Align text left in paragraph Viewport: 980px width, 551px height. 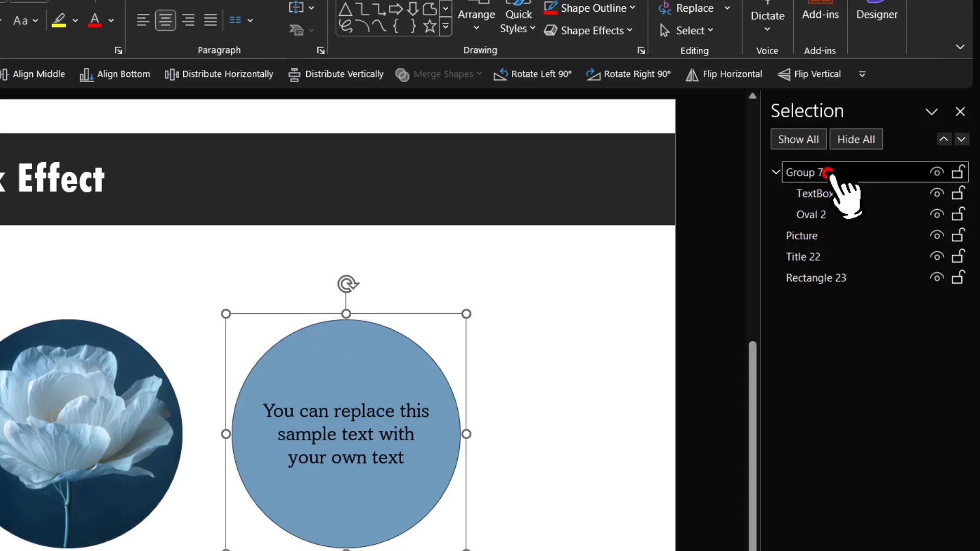point(143,20)
